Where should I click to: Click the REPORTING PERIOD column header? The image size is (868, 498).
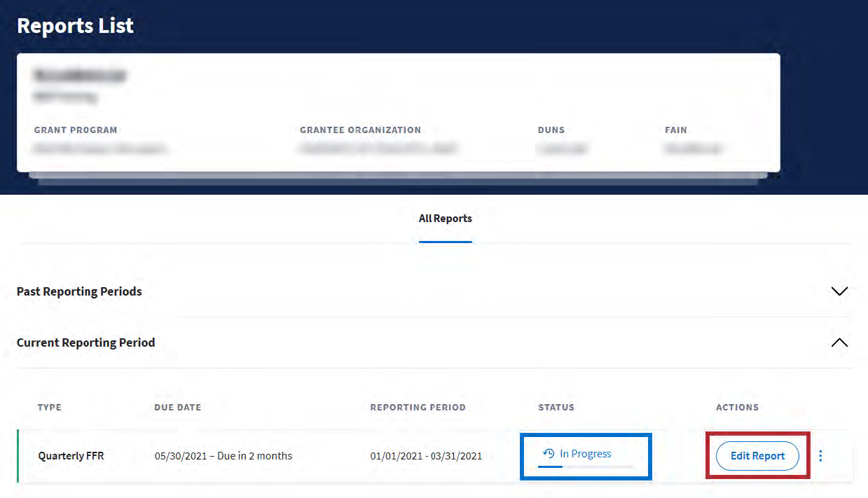click(418, 407)
